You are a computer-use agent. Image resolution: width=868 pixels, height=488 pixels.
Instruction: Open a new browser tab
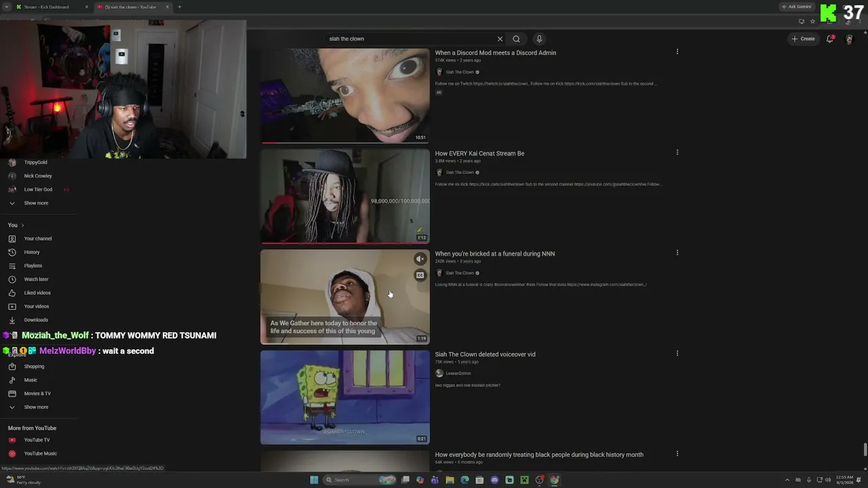pos(179,7)
